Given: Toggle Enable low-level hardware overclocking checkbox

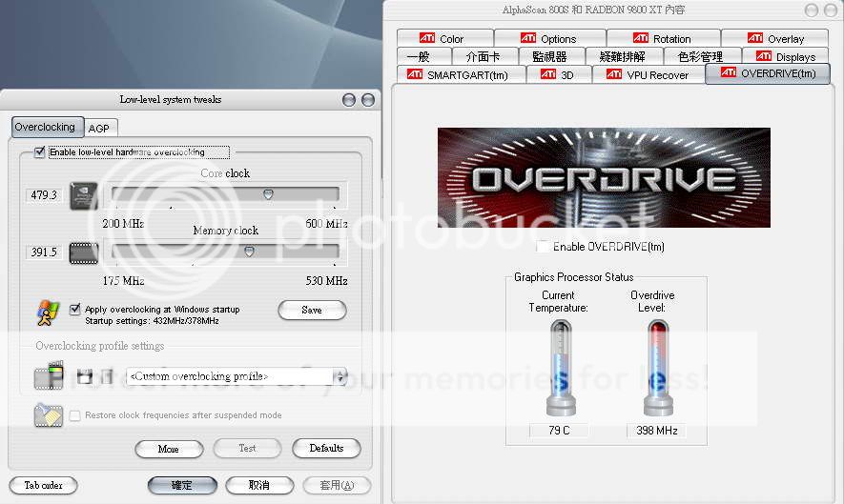Looking at the screenshot, I should coord(40,151).
